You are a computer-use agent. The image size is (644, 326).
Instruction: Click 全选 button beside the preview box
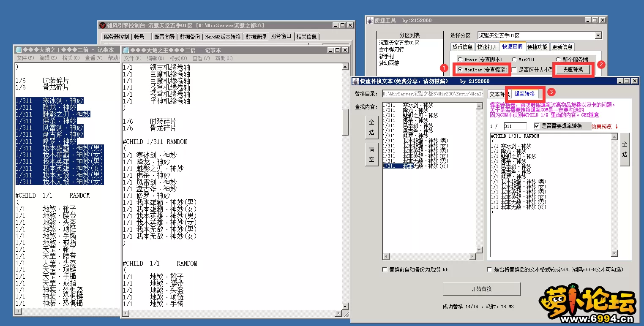point(625,149)
